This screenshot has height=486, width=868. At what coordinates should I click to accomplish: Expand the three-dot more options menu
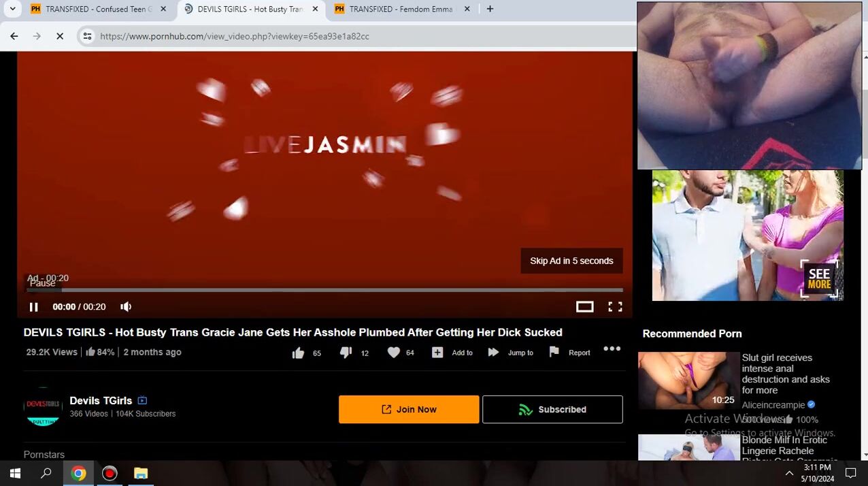click(612, 349)
